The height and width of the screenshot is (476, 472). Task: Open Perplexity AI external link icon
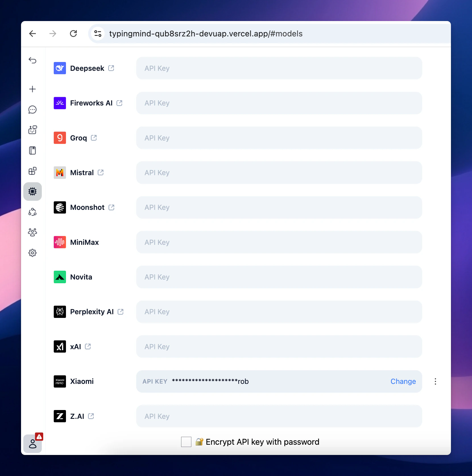click(x=121, y=312)
